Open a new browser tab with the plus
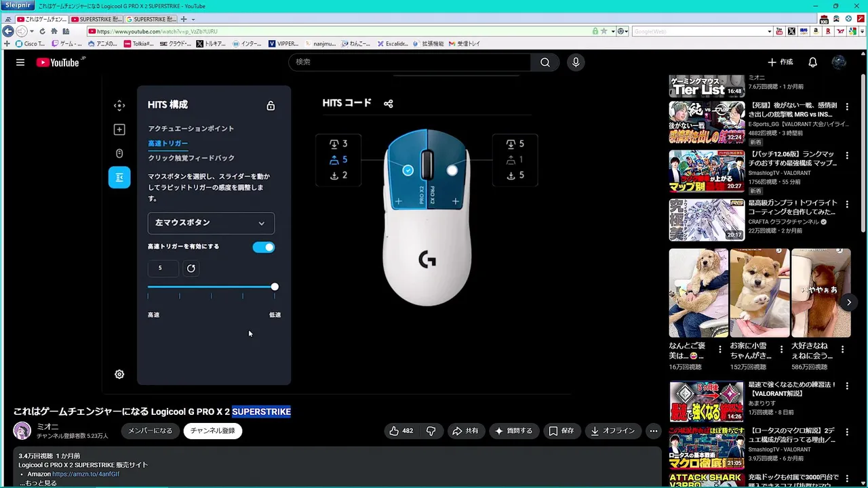The height and width of the screenshot is (488, 868). [184, 19]
